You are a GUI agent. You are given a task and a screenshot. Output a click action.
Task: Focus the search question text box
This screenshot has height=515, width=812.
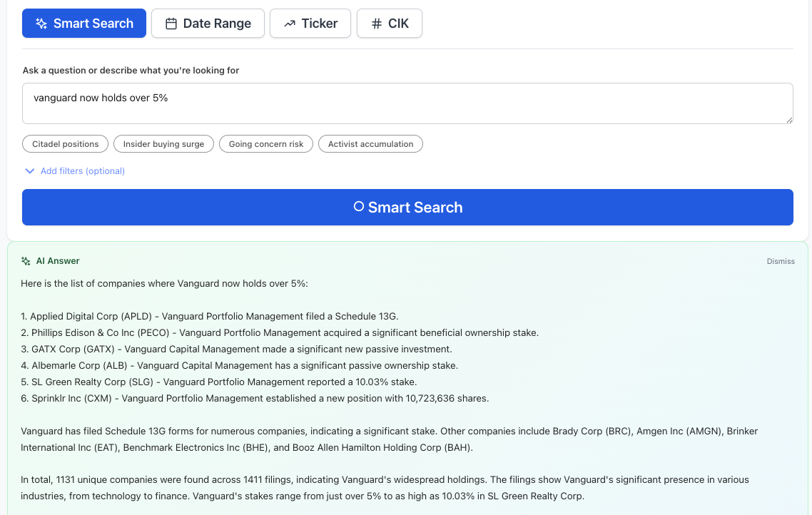click(407, 103)
